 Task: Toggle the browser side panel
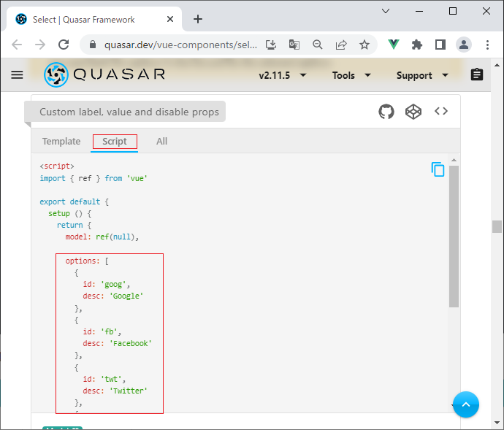click(440, 45)
